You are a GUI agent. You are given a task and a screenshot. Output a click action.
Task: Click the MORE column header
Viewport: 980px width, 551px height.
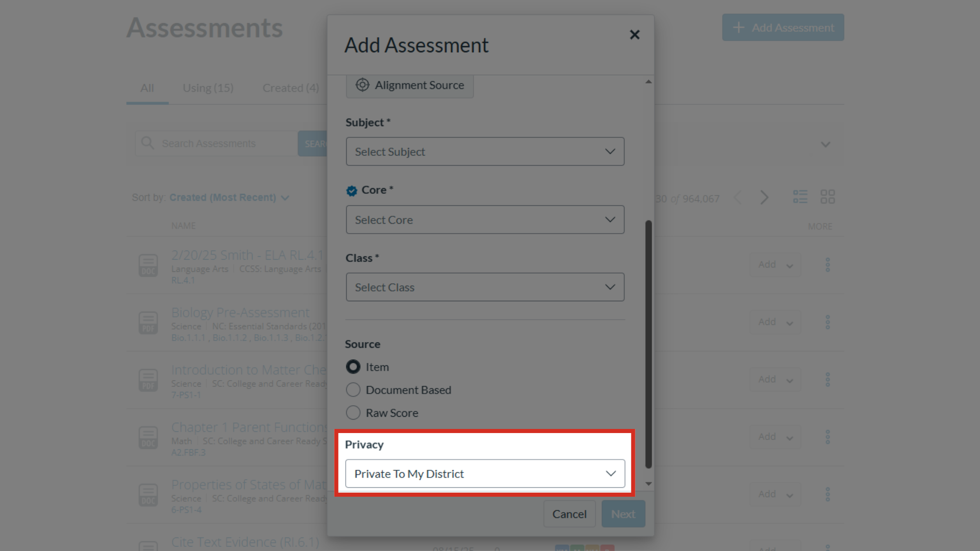point(820,226)
